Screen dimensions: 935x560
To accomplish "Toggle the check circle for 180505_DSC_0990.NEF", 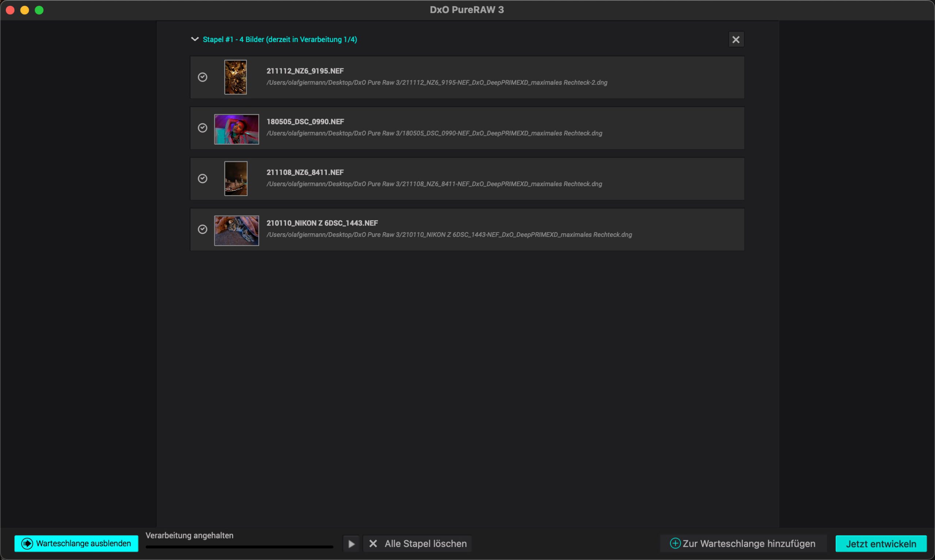I will pyautogui.click(x=203, y=128).
